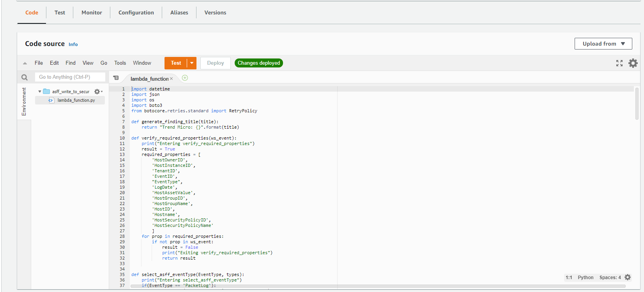Collapse the menu bar with the up arrow
The height and width of the screenshot is (292, 644).
25,63
